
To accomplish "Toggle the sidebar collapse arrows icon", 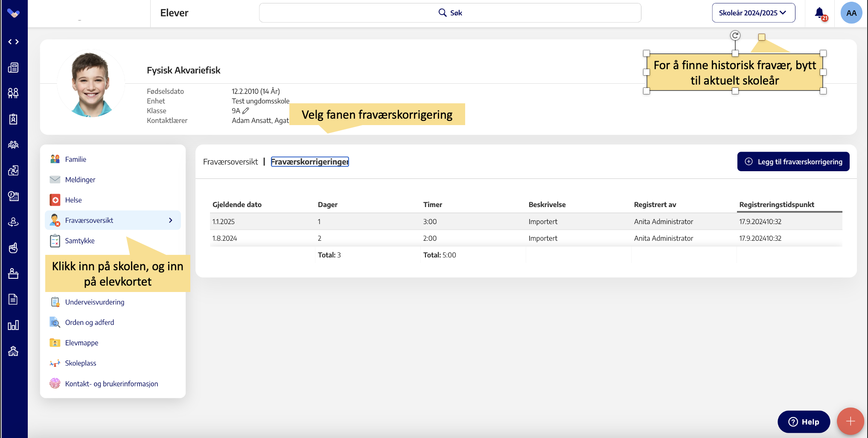I will [x=13, y=42].
